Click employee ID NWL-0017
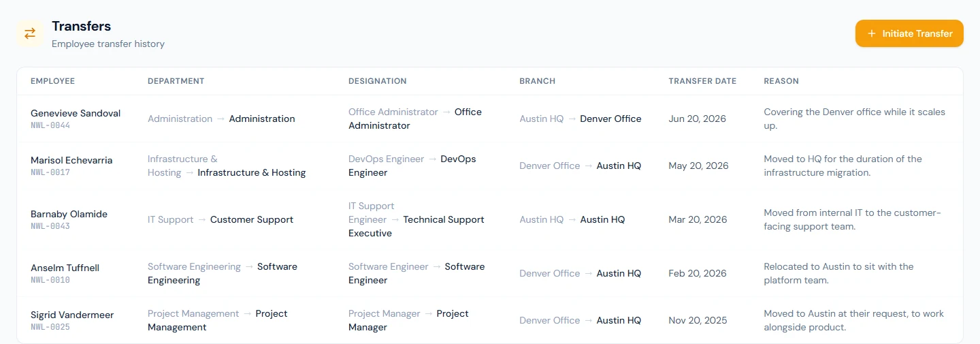 coord(50,172)
